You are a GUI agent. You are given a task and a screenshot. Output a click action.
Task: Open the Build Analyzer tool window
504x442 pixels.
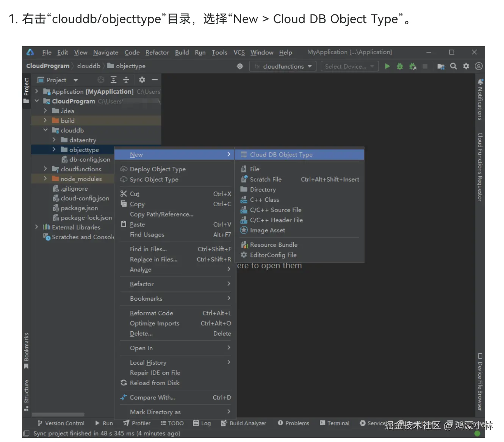244,423
